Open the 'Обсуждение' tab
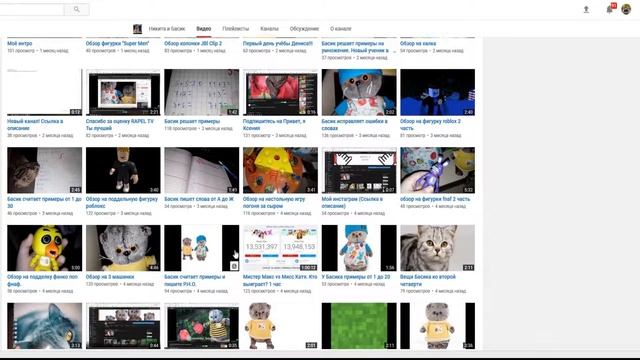This screenshot has width=640, height=360. coord(304,29)
